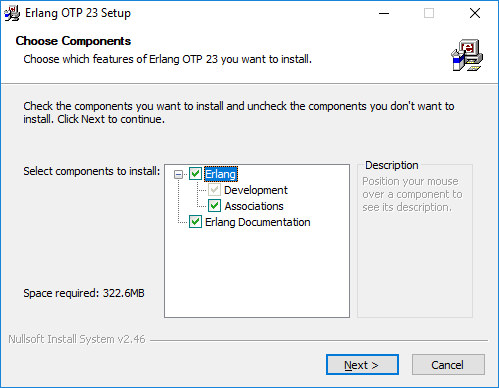Click Next to continue installation
Screen dimensions: 499x388
coord(362,365)
